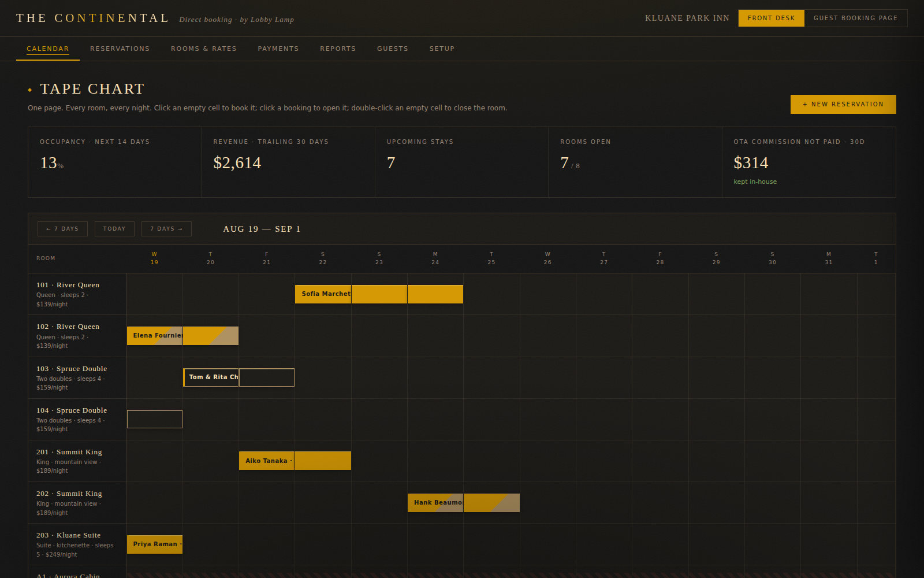Open Sofia Marchet booking in room 101
Viewport: 924px width, 578px height.
379,294
